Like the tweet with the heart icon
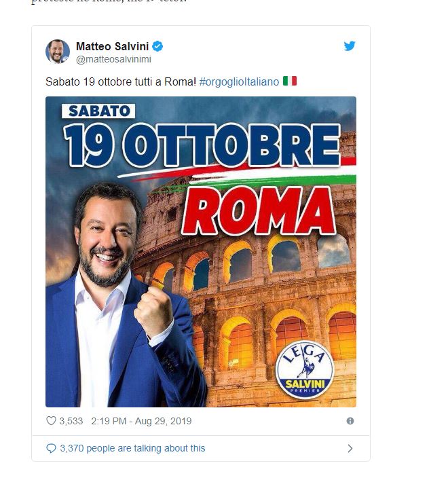This screenshot has height=480, width=448. tap(51, 421)
